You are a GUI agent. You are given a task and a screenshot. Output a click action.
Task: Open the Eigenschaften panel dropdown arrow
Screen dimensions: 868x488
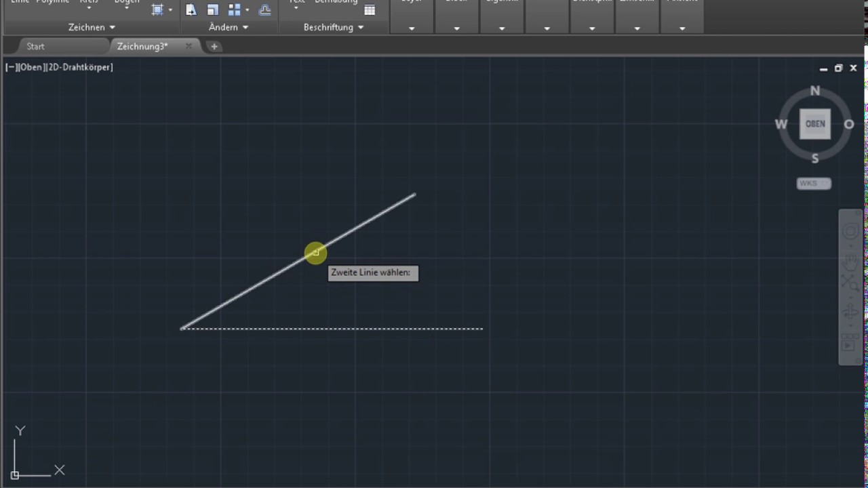pos(502,28)
